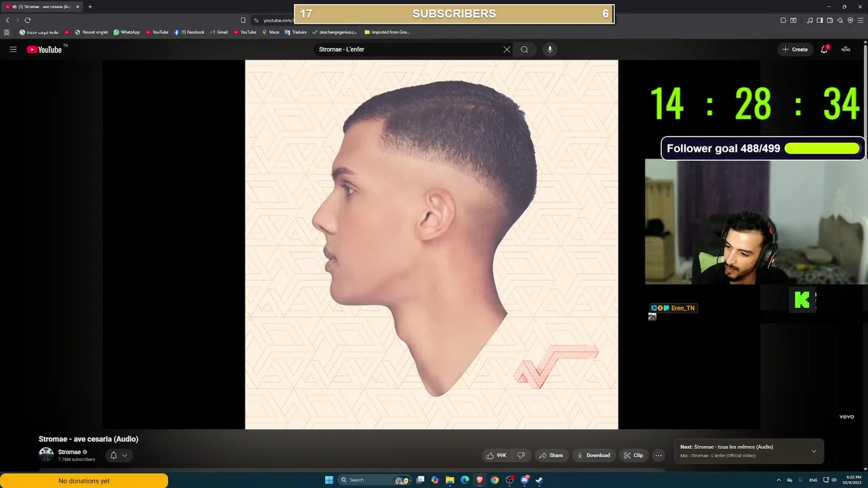Go back in the browser

[x=7, y=20]
